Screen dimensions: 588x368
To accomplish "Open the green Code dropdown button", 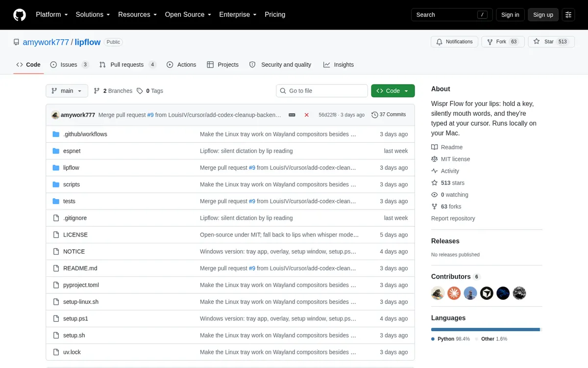I will (x=393, y=91).
